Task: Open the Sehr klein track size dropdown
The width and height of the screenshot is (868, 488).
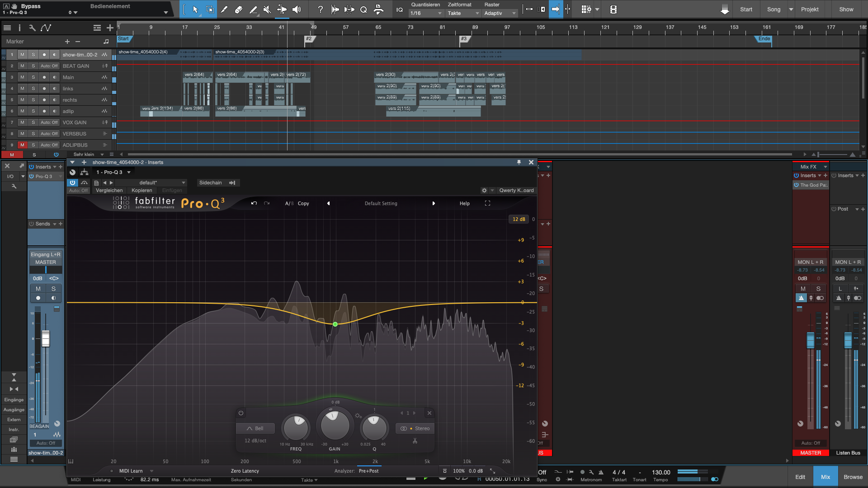Action: tap(88, 154)
